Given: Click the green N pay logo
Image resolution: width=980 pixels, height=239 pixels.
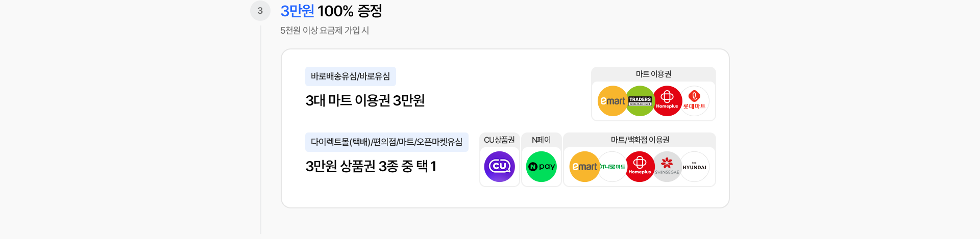Looking at the screenshot, I should (542, 167).
